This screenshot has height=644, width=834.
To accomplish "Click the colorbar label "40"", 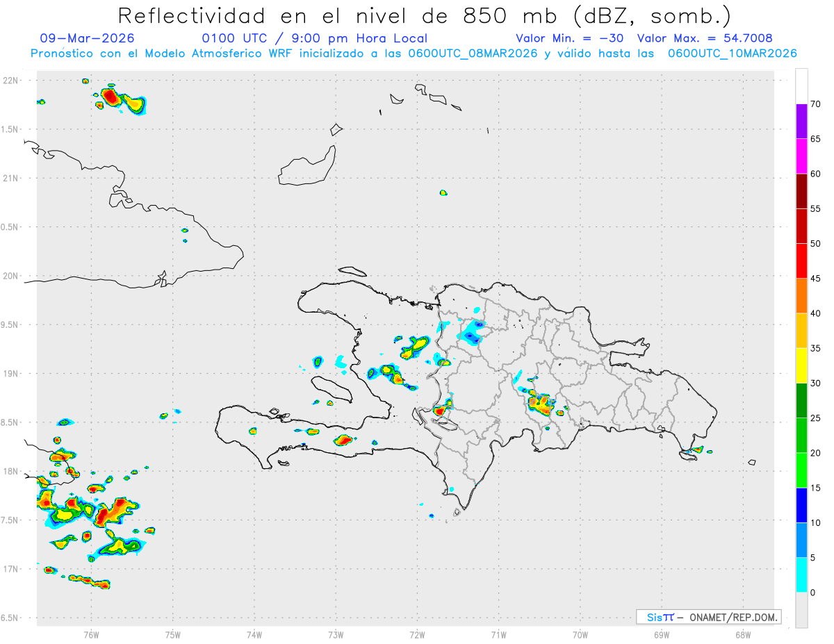I will pyautogui.click(x=816, y=313).
